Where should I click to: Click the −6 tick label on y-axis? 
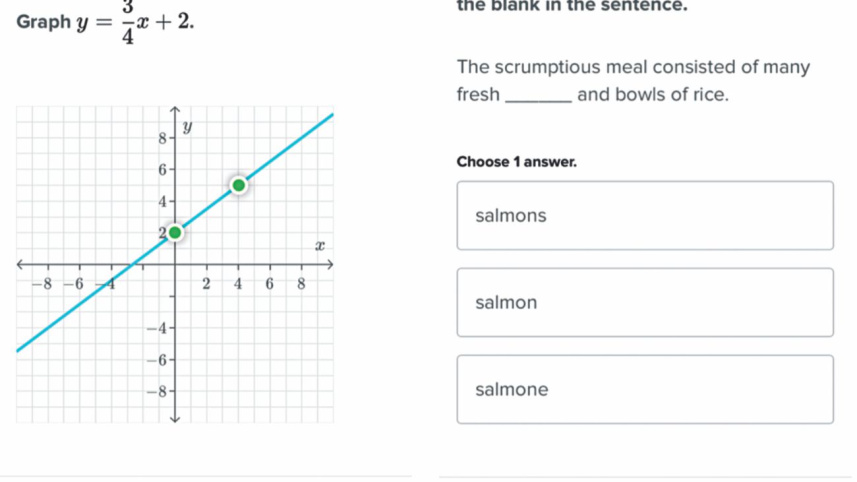point(156,358)
